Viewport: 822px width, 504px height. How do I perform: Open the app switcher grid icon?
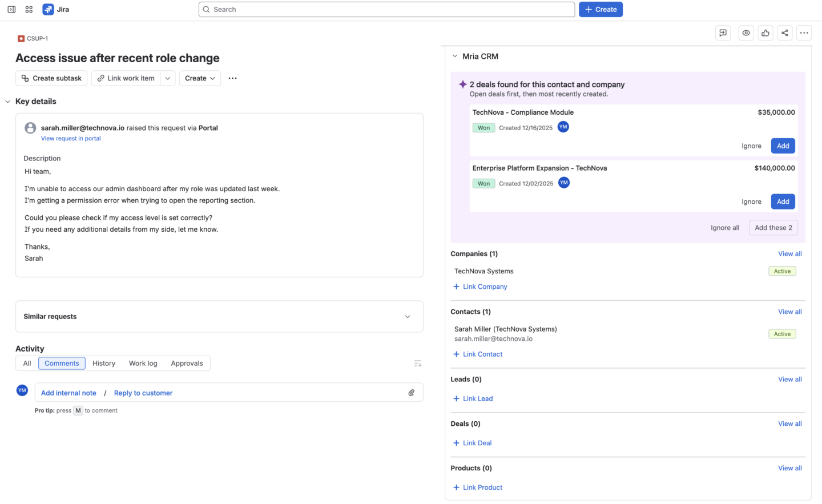[29, 10]
